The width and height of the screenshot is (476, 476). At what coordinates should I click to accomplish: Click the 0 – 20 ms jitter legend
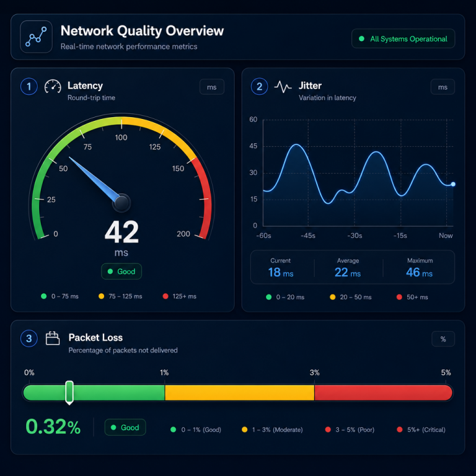pyautogui.click(x=285, y=297)
